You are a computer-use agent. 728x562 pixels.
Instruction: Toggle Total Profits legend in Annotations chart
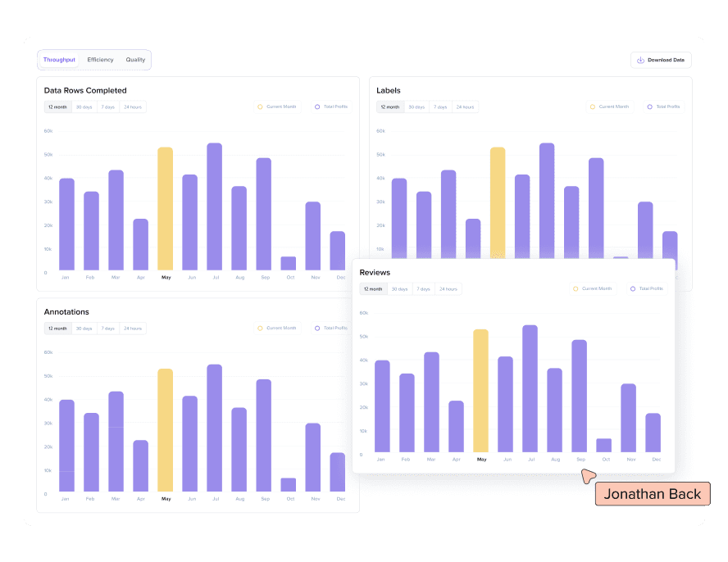pyautogui.click(x=330, y=328)
